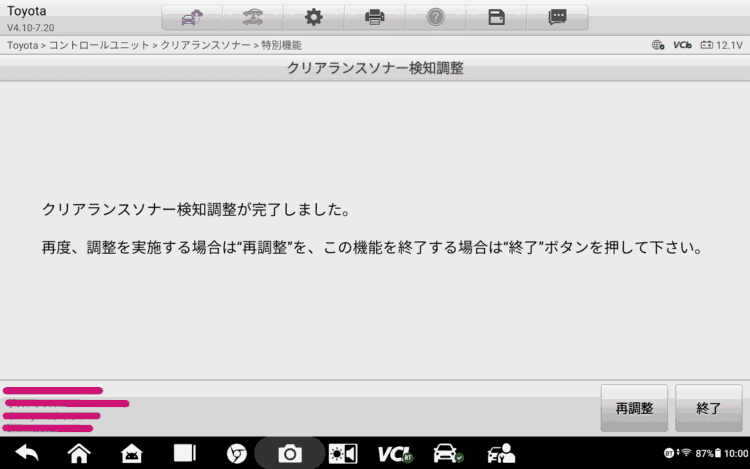Go back using the Android back arrow
Screen dimensions: 750x469
tap(27, 453)
